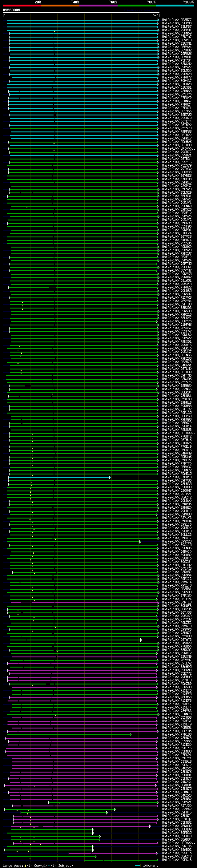Select the UniRef100_B9N5K5 label
The width and height of the screenshot is (197, 868).
(x=177, y=200)
